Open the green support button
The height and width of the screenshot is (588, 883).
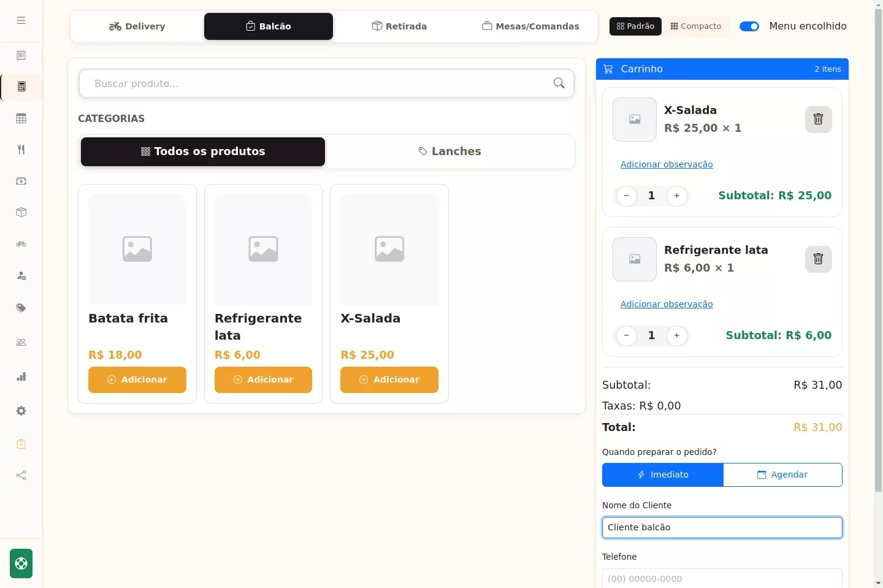coord(21,563)
